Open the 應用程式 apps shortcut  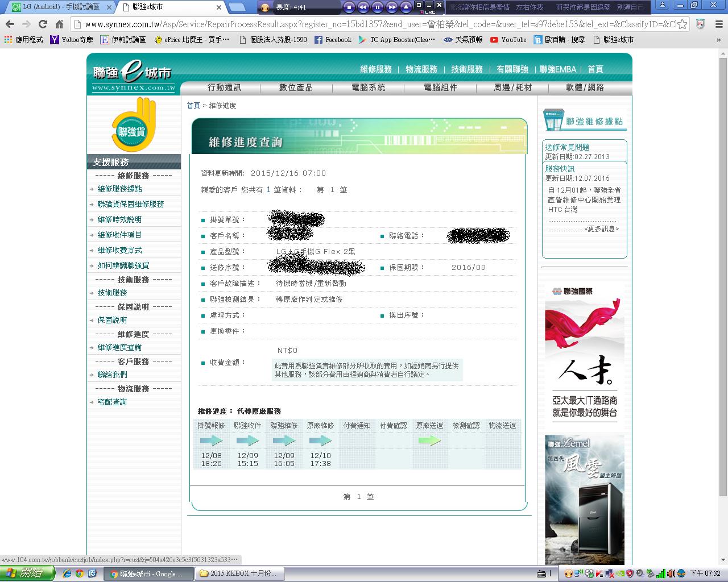[x=23, y=40]
